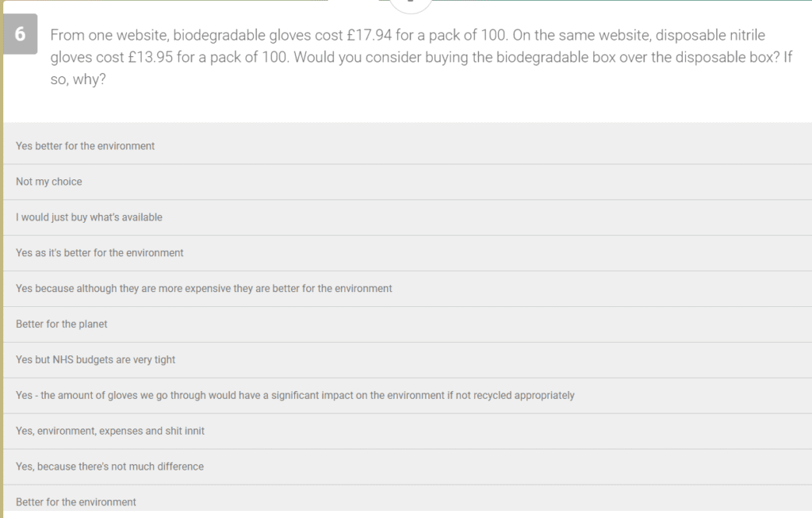Select the final 'Better for the environment' response

(408, 501)
